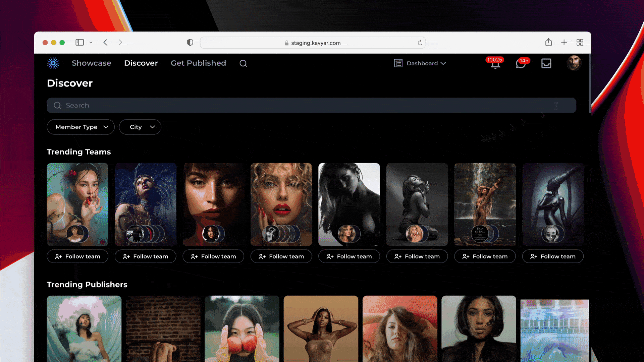Image resolution: width=644 pixels, height=362 pixels.
Task: Open the user profile avatar
Action: pos(574,63)
